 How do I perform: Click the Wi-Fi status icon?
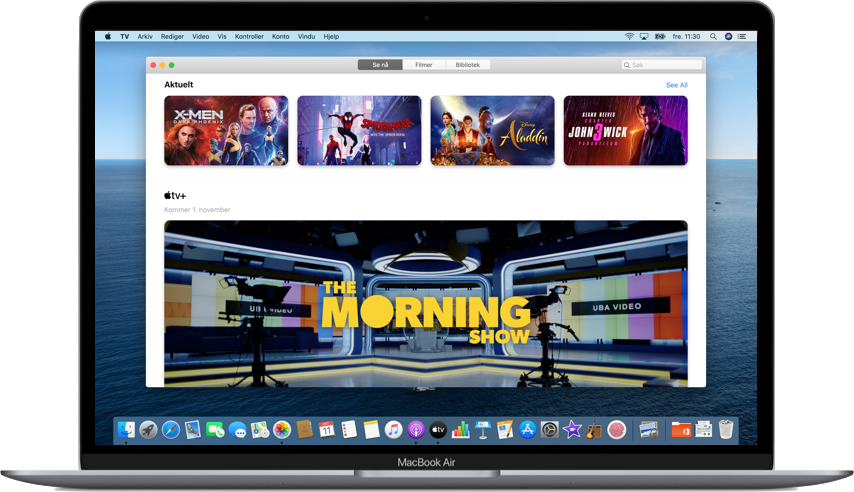tap(629, 37)
